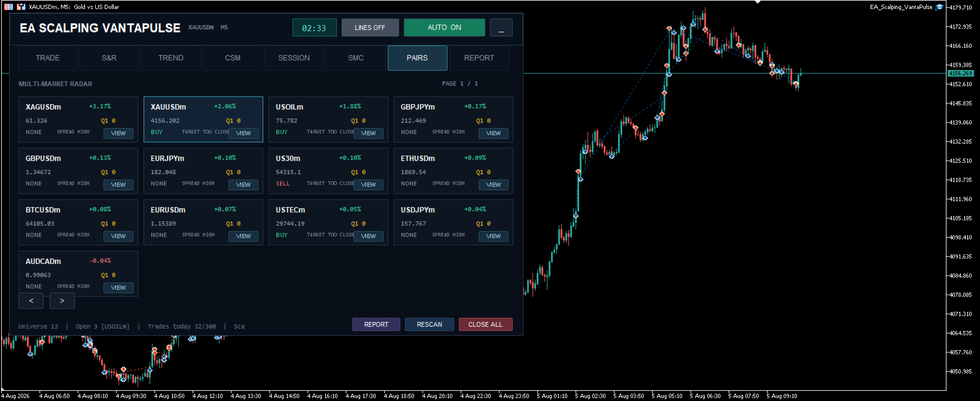View the AUDCADm pair
The image size is (980, 401).
[118, 288]
